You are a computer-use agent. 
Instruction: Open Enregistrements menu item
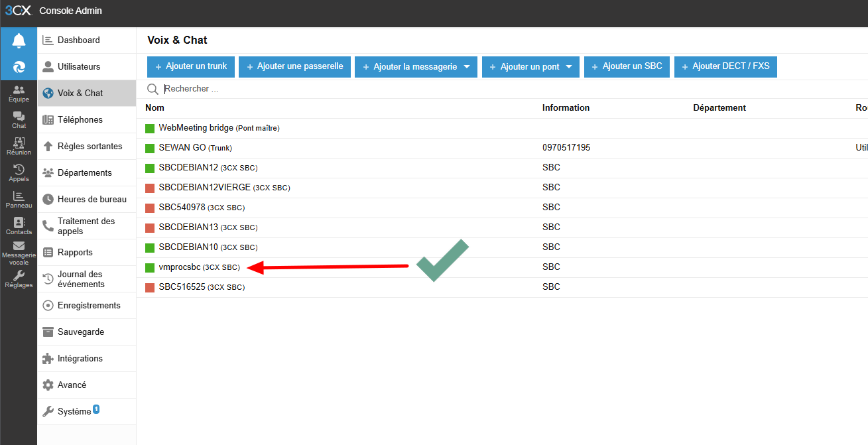click(x=87, y=306)
